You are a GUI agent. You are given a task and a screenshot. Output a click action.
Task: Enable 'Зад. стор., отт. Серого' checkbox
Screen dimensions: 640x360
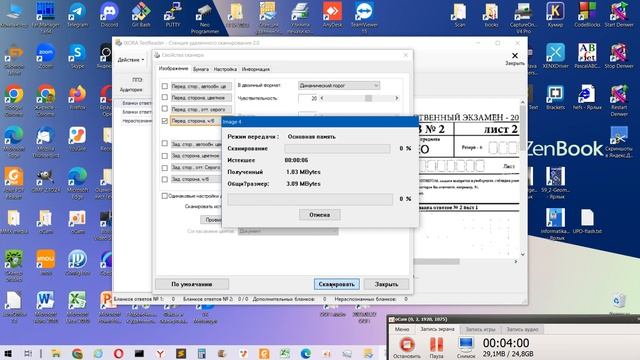click(164, 167)
